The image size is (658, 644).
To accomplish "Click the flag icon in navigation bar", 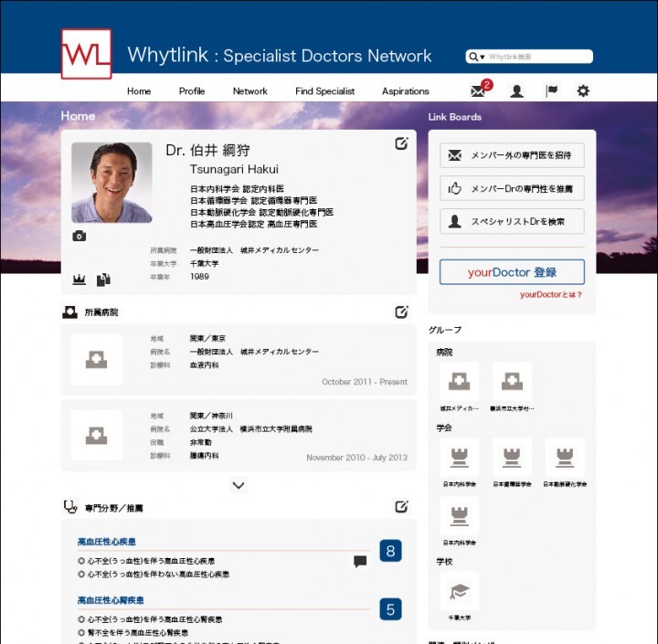I will [552, 91].
